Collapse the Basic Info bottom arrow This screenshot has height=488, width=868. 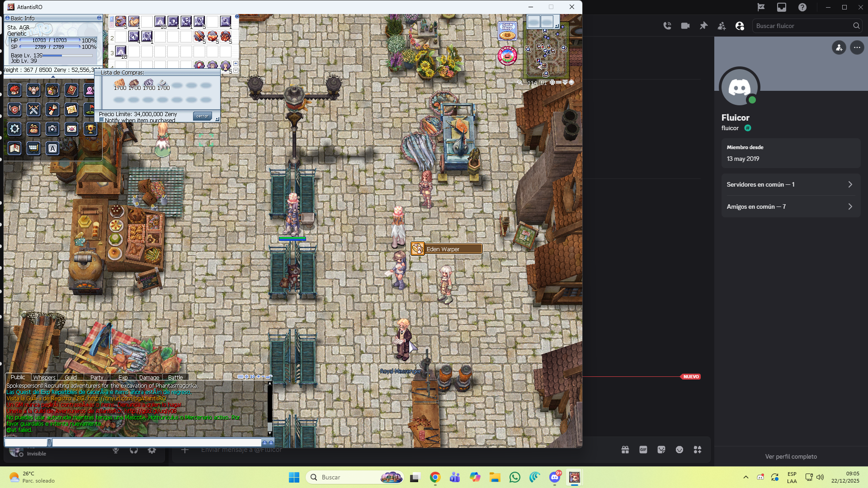click(x=53, y=77)
